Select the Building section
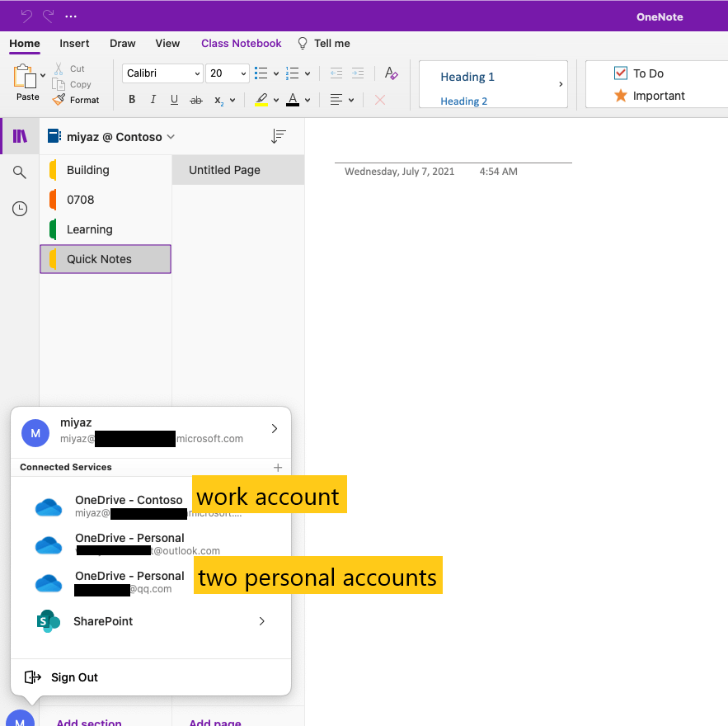 (x=106, y=170)
